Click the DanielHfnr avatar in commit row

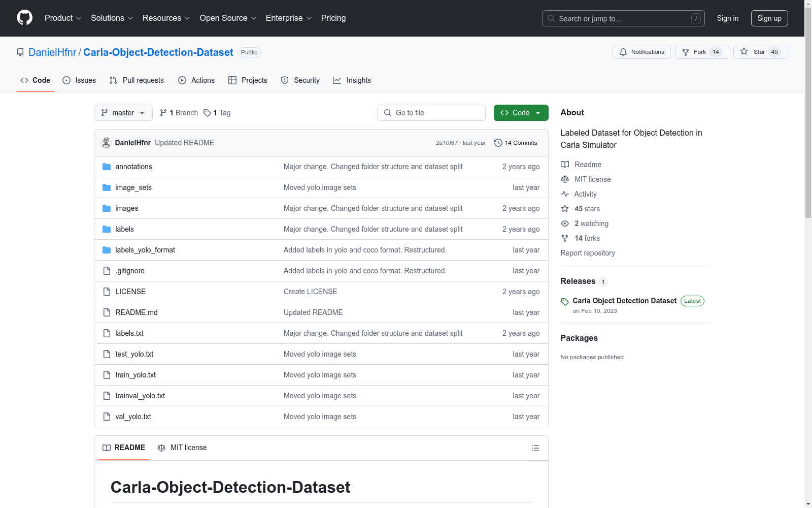(x=106, y=143)
